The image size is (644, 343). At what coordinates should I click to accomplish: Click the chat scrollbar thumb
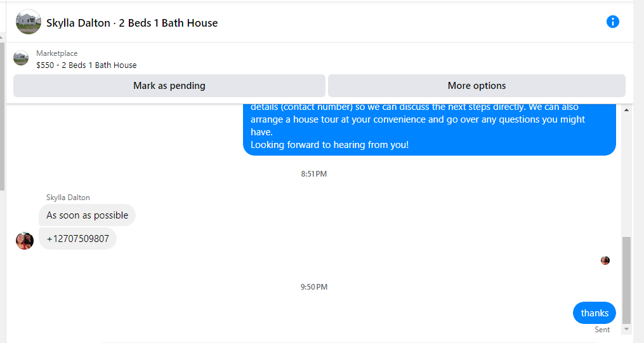626,280
